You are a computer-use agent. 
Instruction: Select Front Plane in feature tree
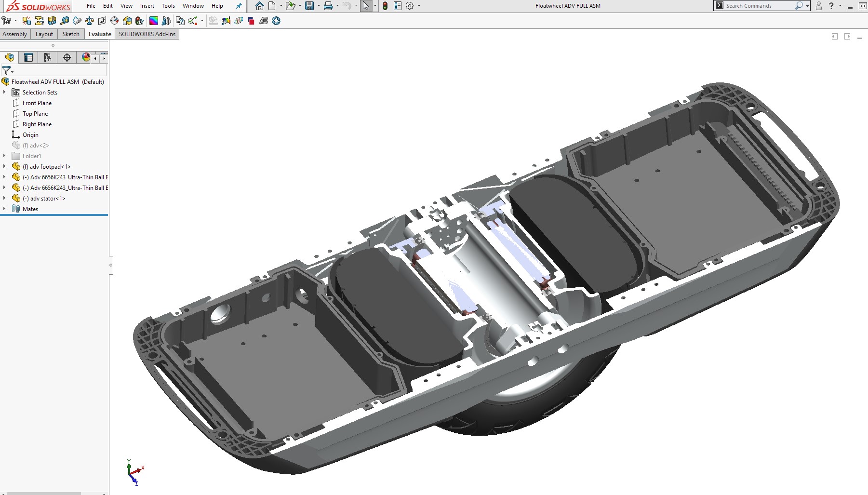pos(37,103)
